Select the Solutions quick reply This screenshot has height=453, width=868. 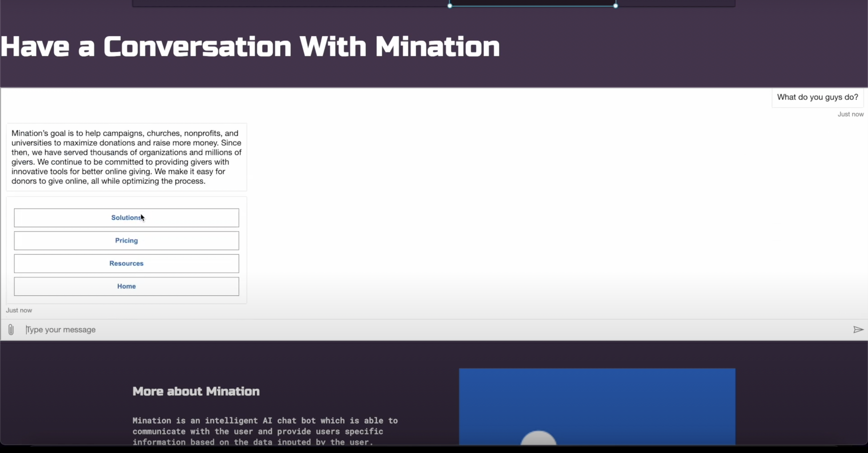126,217
